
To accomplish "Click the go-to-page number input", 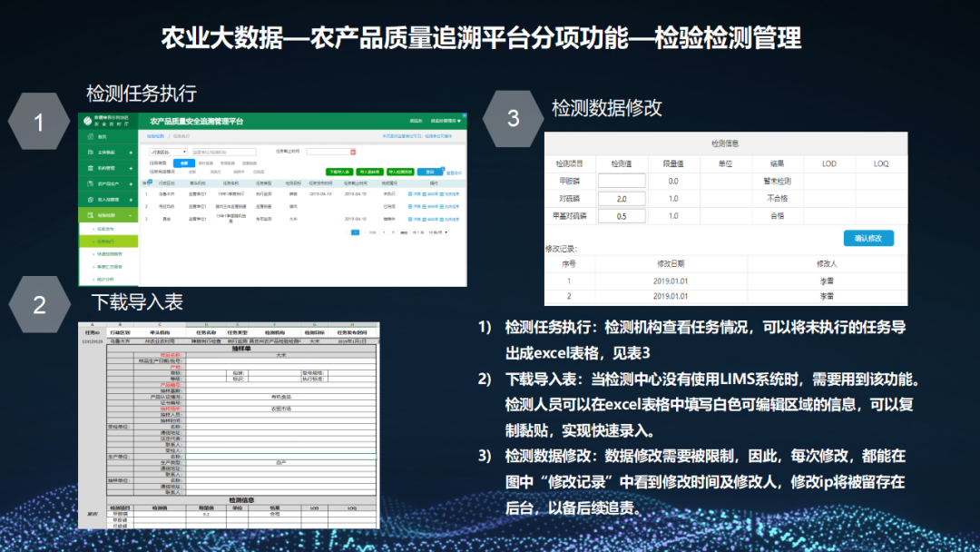I will coord(385,232).
